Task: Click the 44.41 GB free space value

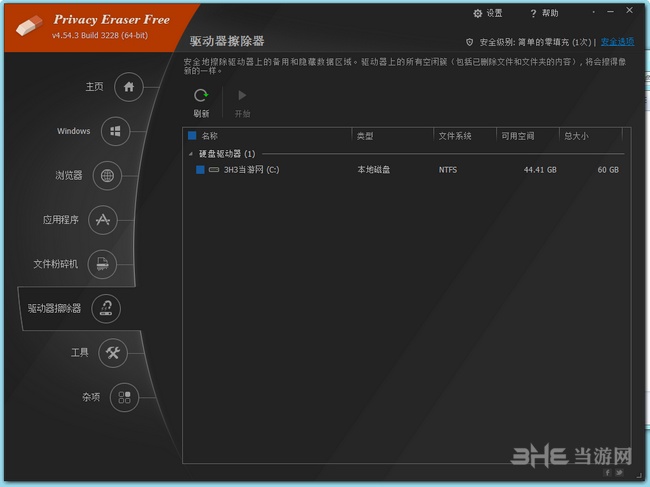Action: [540, 170]
